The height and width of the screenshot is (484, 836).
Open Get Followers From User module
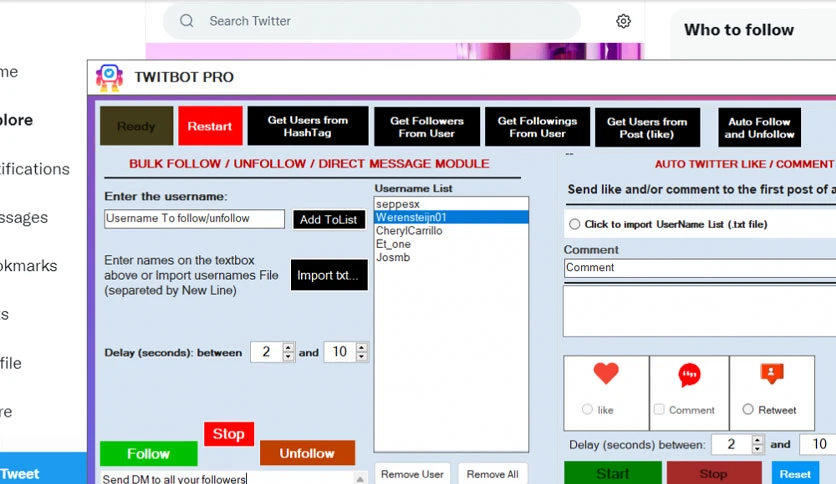tap(427, 127)
